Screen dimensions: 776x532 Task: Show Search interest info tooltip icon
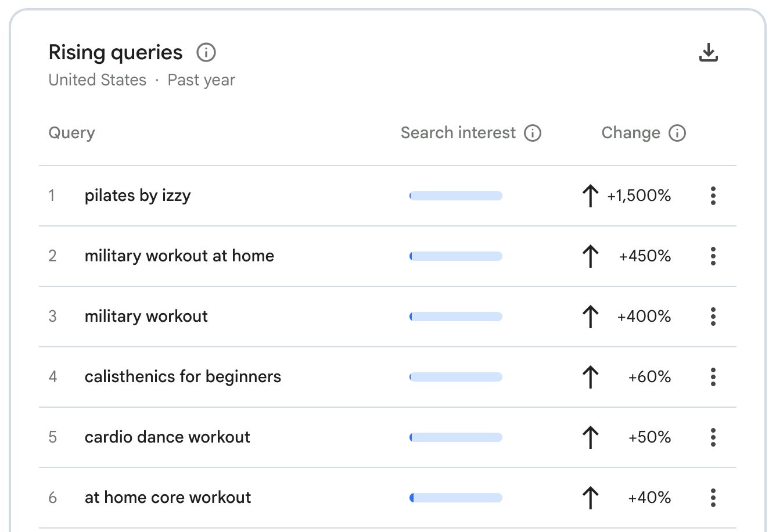tap(533, 133)
